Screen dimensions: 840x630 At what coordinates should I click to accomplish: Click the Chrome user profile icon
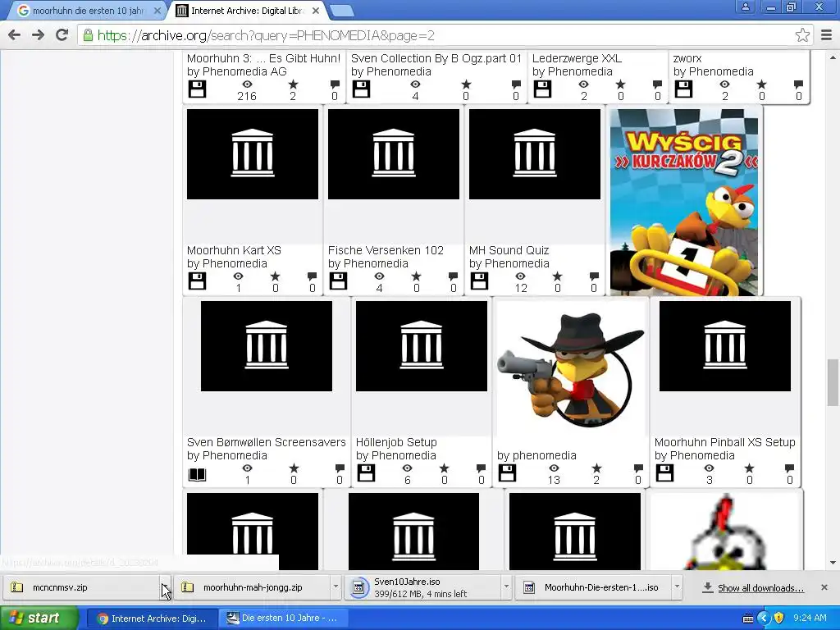point(745,7)
